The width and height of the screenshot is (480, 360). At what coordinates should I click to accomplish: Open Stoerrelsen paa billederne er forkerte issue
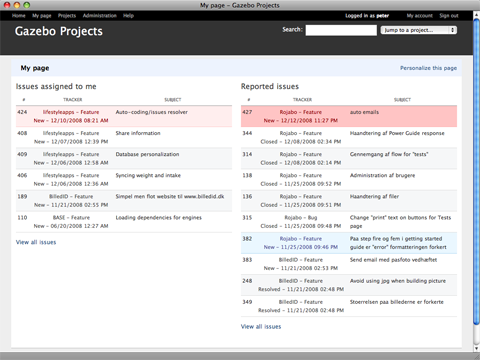(x=397, y=302)
